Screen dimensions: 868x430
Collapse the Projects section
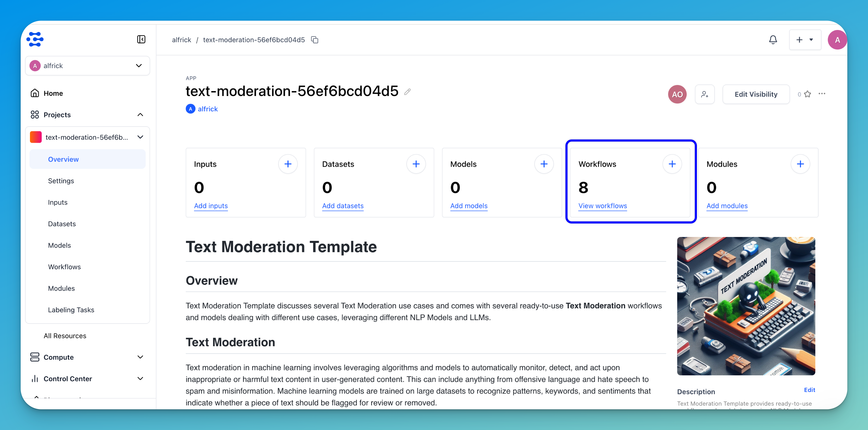tap(140, 115)
